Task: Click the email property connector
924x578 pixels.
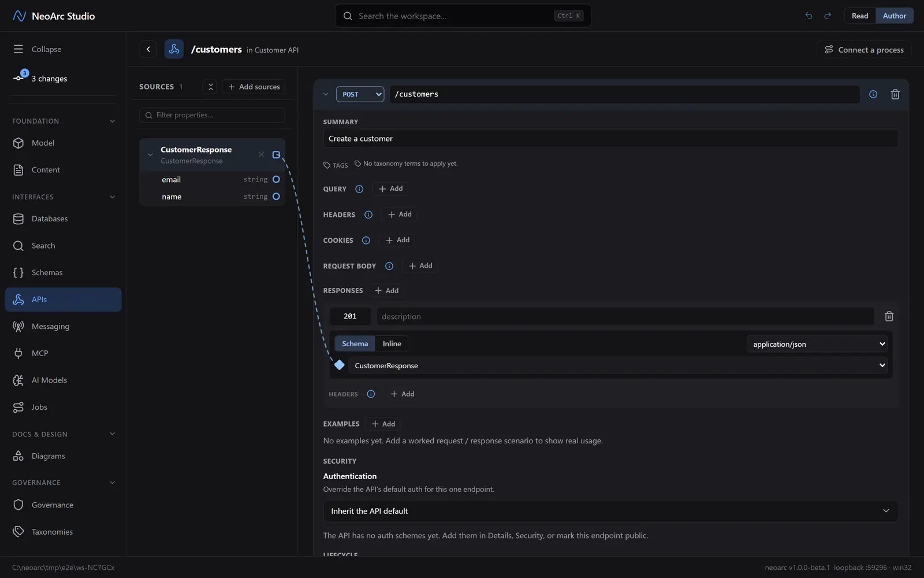Action: [276, 179]
